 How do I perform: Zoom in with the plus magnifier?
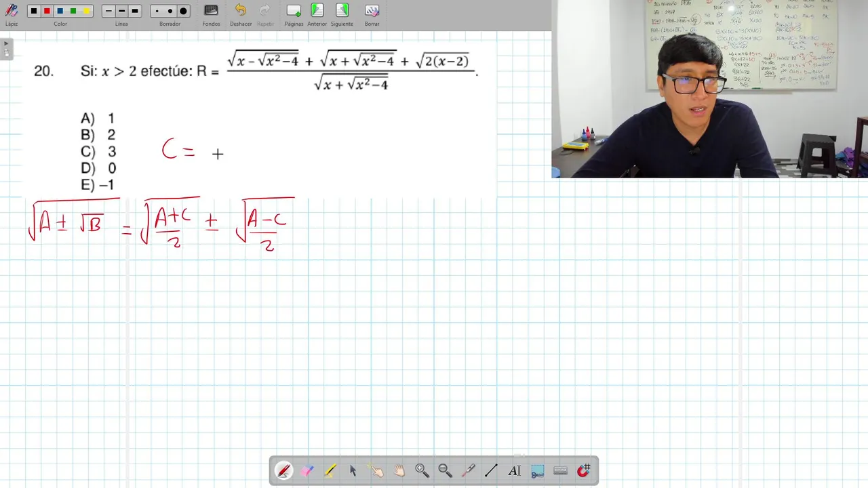pyautogui.click(x=422, y=470)
